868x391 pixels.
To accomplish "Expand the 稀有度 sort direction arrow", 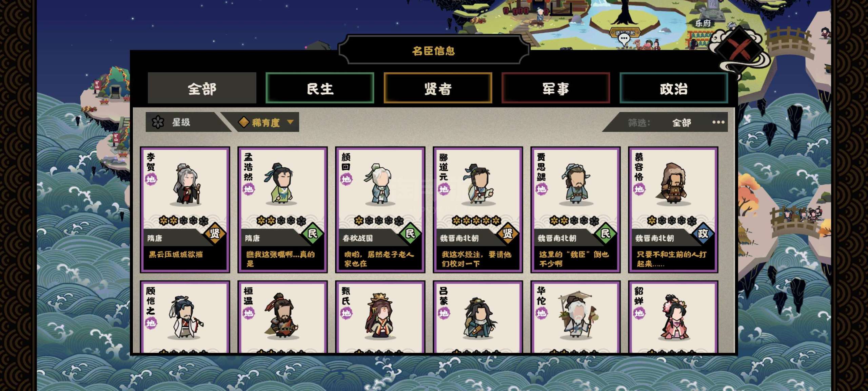I will 290,122.
